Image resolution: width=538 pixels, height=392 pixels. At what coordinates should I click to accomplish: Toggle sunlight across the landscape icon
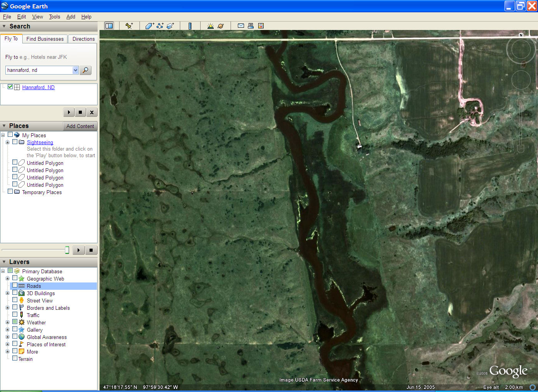click(210, 26)
